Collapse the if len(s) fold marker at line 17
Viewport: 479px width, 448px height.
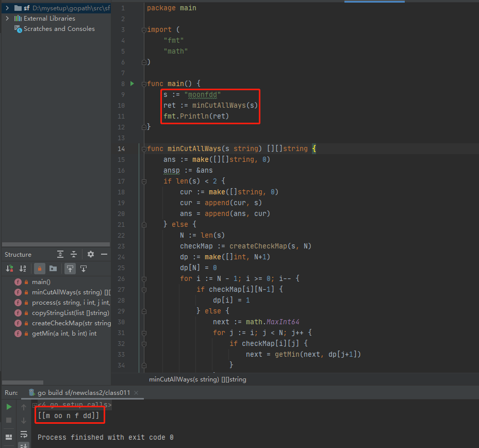(144, 181)
